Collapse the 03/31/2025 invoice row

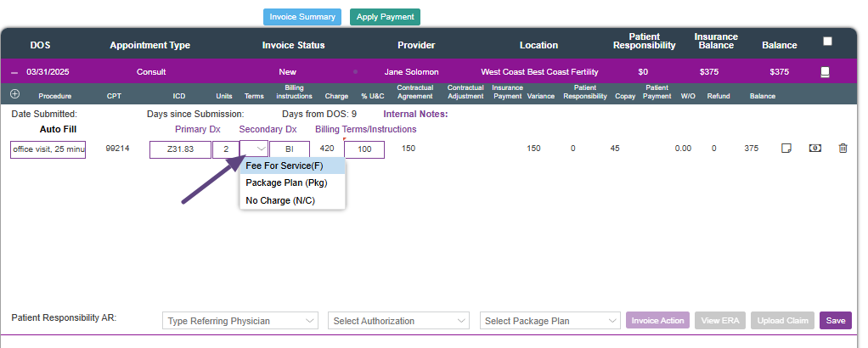(x=14, y=72)
